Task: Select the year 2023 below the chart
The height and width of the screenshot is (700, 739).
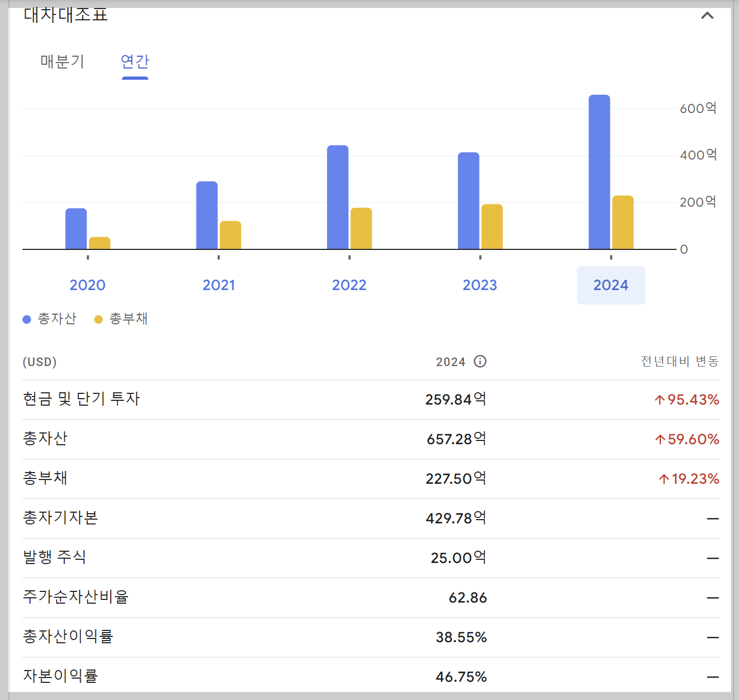Action: [x=479, y=285]
